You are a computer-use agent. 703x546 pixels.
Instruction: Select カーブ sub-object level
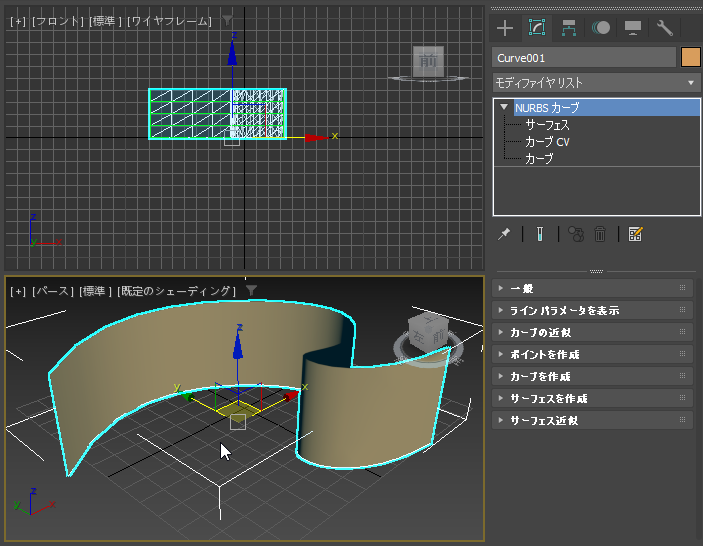[x=539, y=159]
